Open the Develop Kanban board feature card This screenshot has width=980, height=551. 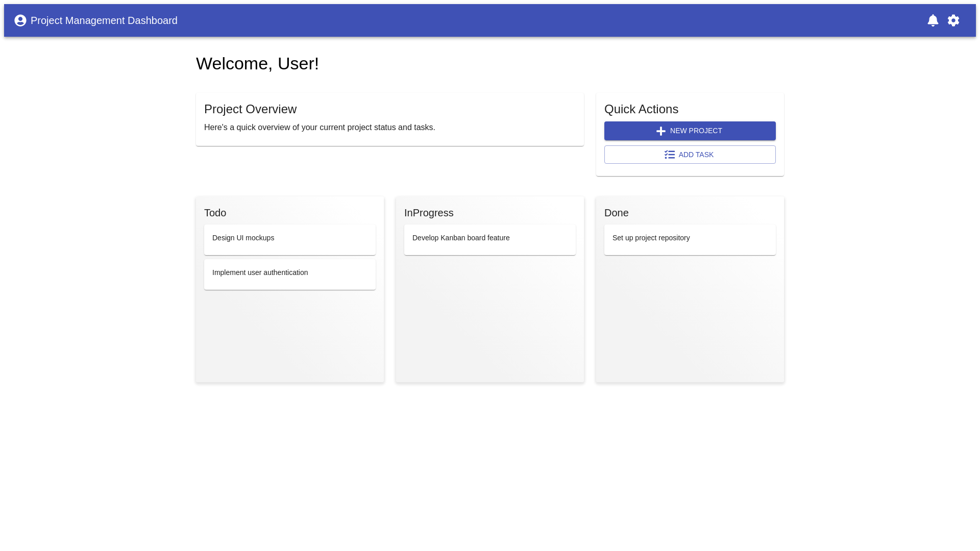tap(489, 239)
